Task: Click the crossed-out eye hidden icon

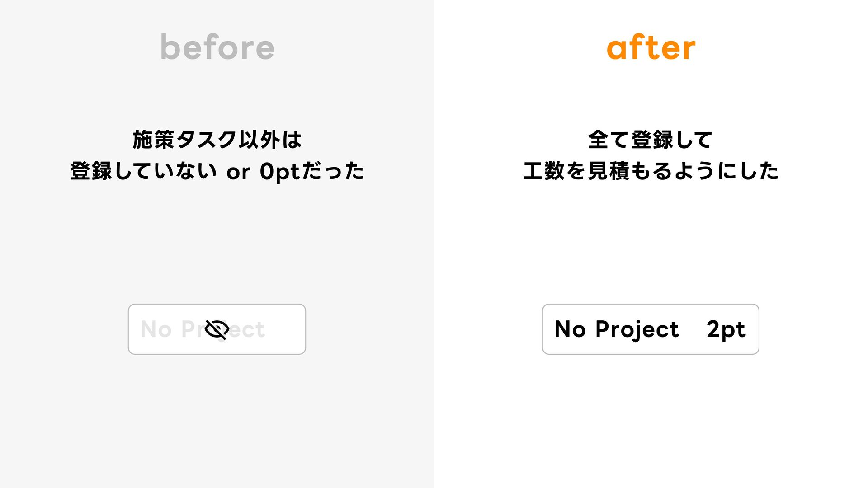Action: (217, 329)
